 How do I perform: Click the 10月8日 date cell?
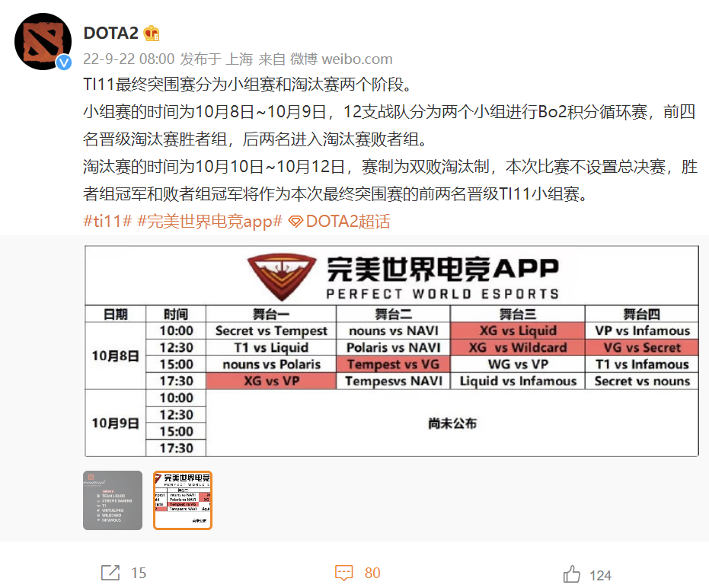(115, 356)
